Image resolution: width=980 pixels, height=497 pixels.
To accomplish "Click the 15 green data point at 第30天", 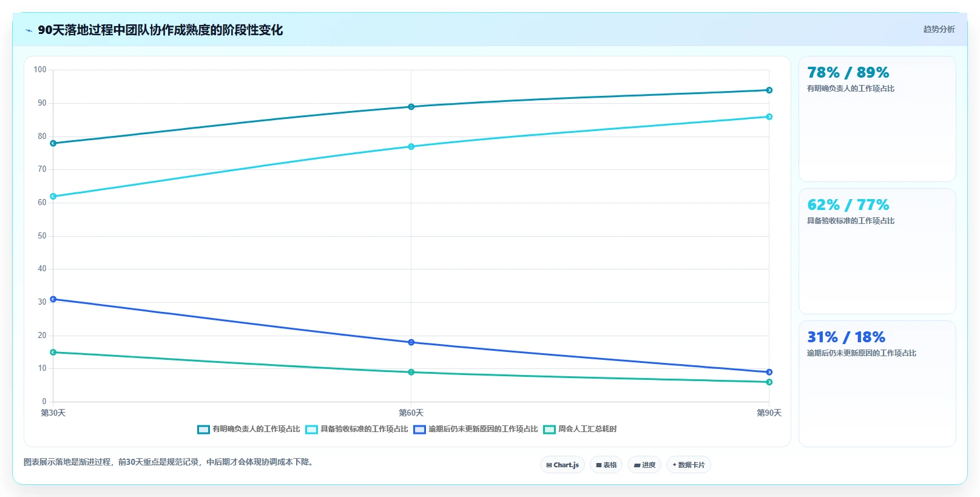I will coord(53,352).
